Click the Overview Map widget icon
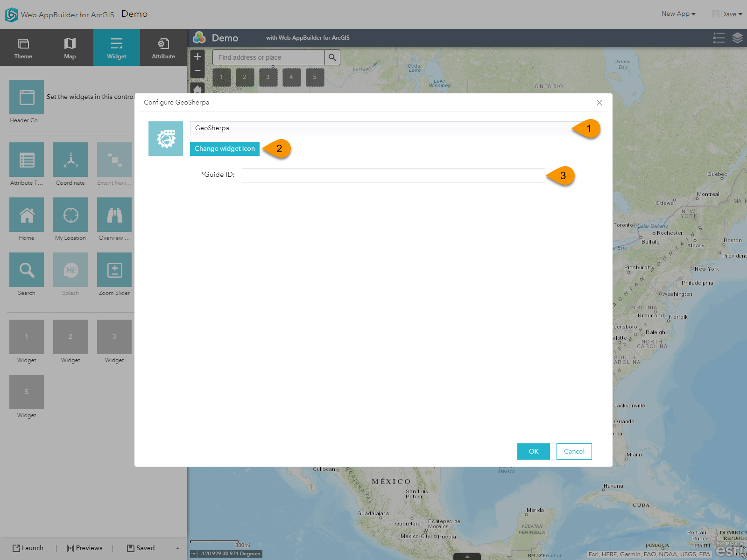Screen dimensions: 747x560 point(114,215)
